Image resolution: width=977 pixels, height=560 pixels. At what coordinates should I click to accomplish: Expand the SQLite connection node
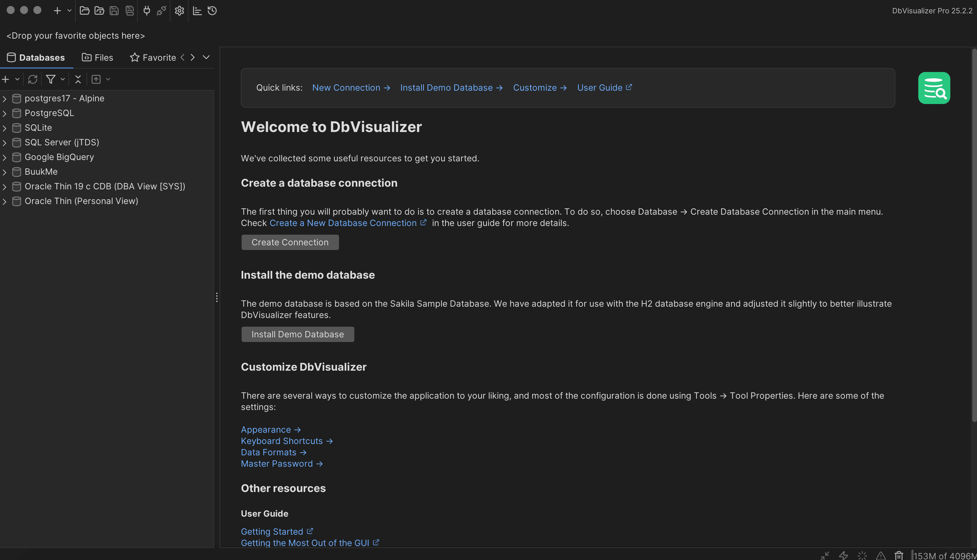coord(5,128)
